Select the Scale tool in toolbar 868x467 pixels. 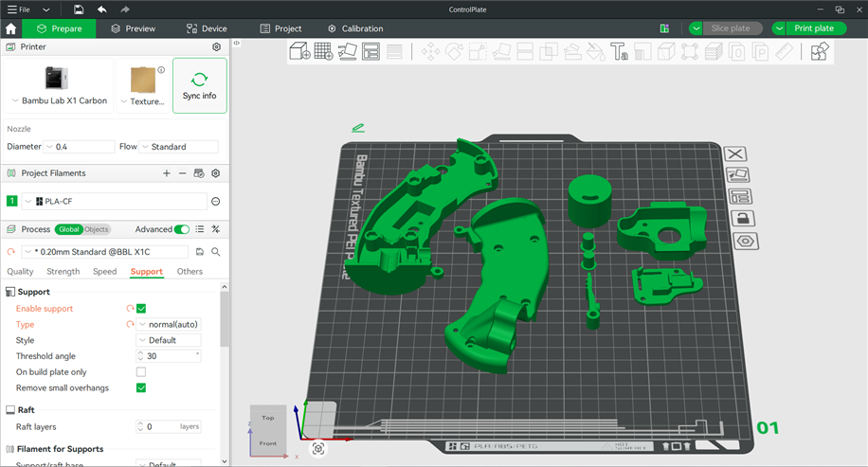pyautogui.click(x=478, y=52)
